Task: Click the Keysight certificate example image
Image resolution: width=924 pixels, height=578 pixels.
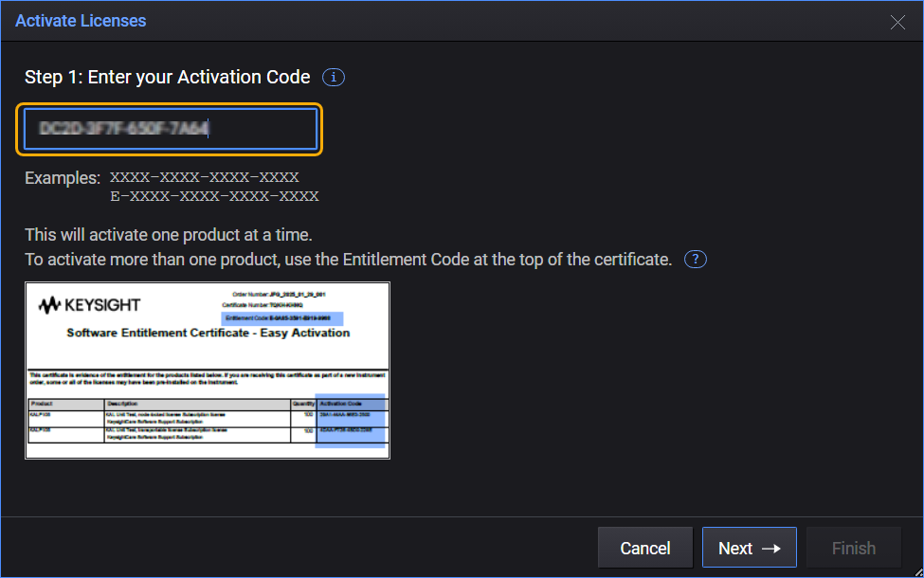Action: (208, 370)
